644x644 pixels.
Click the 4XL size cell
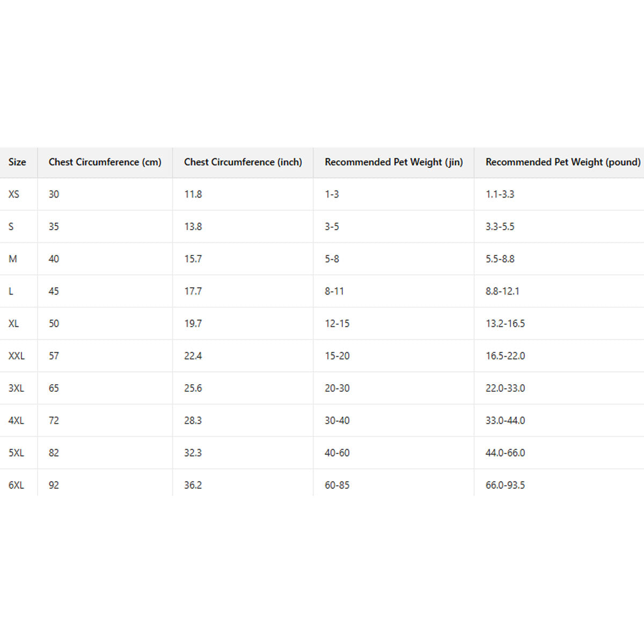16,420
